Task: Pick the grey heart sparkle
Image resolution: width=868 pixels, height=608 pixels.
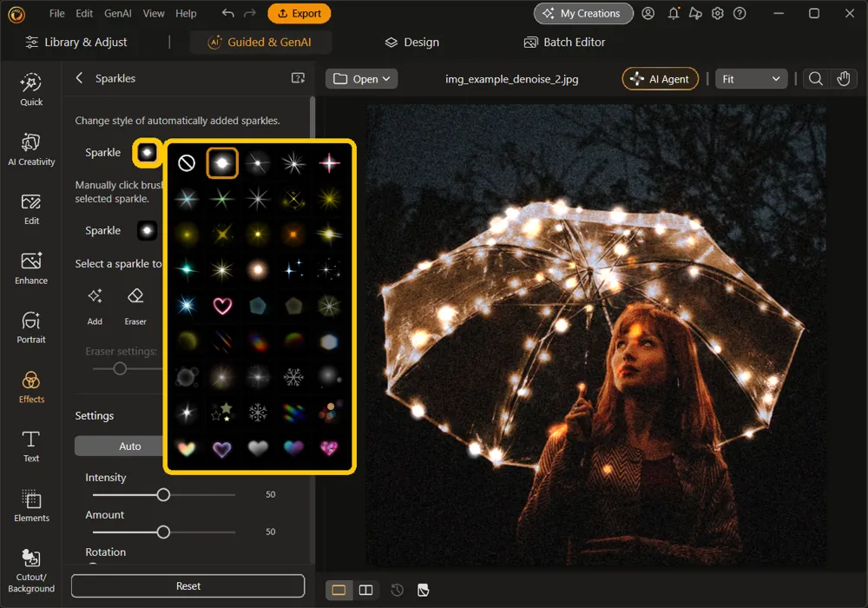Action: coord(258,447)
